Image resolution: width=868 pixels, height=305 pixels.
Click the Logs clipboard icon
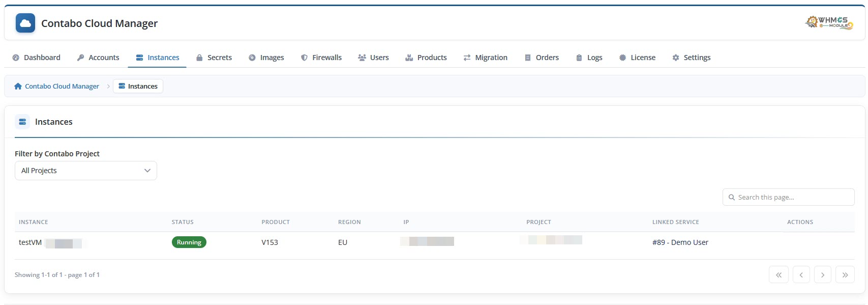coord(579,58)
